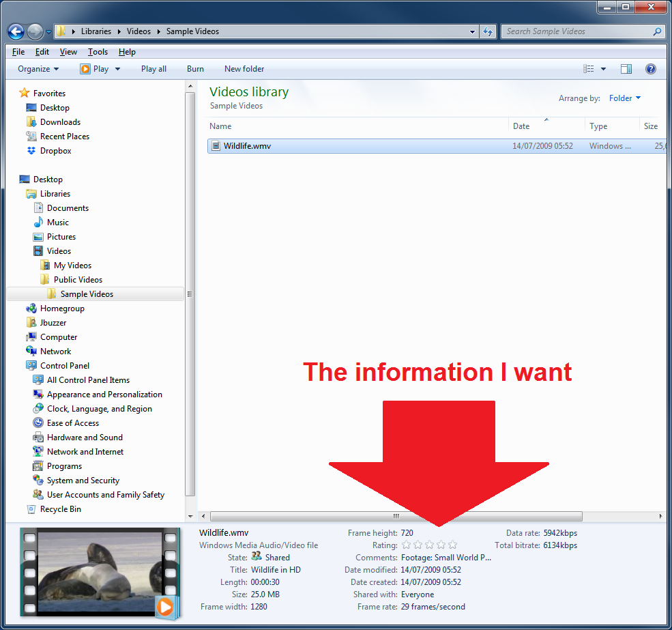Rate the video with the fifth star
672x630 pixels.
(x=453, y=545)
